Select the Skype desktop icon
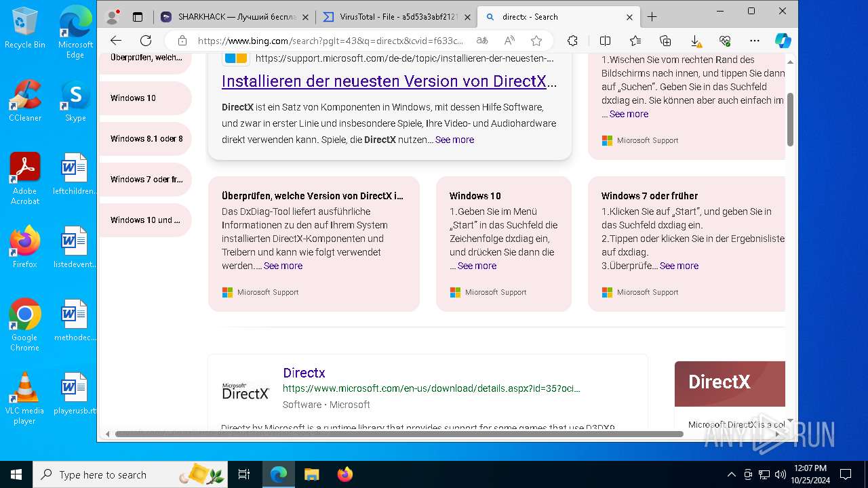The width and height of the screenshot is (868, 488). tap(75, 101)
